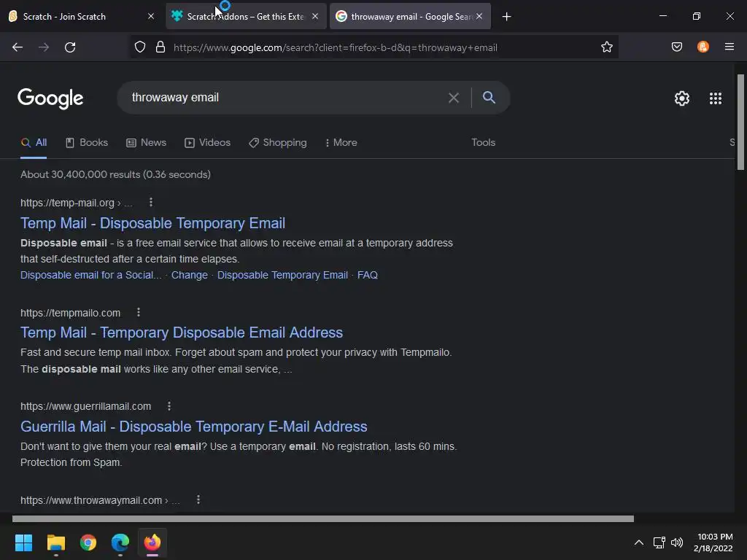Run search with magnifier button
This screenshot has height=560, width=747.
[x=489, y=98]
